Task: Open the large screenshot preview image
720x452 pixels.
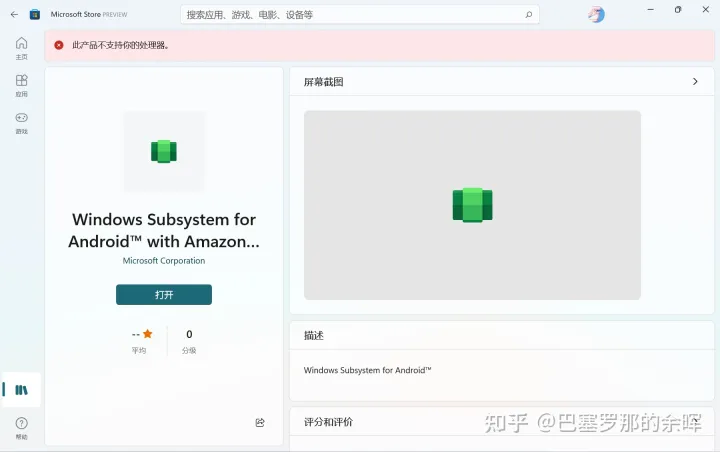Action: click(x=472, y=205)
